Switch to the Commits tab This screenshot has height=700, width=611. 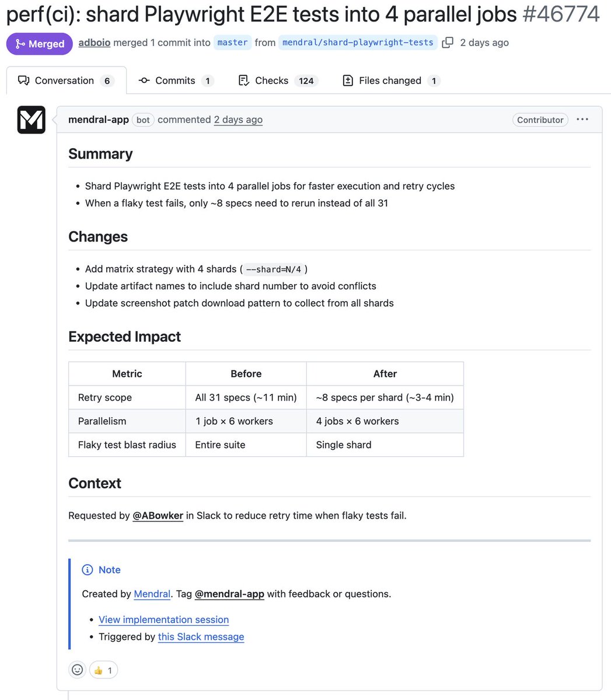tap(176, 80)
